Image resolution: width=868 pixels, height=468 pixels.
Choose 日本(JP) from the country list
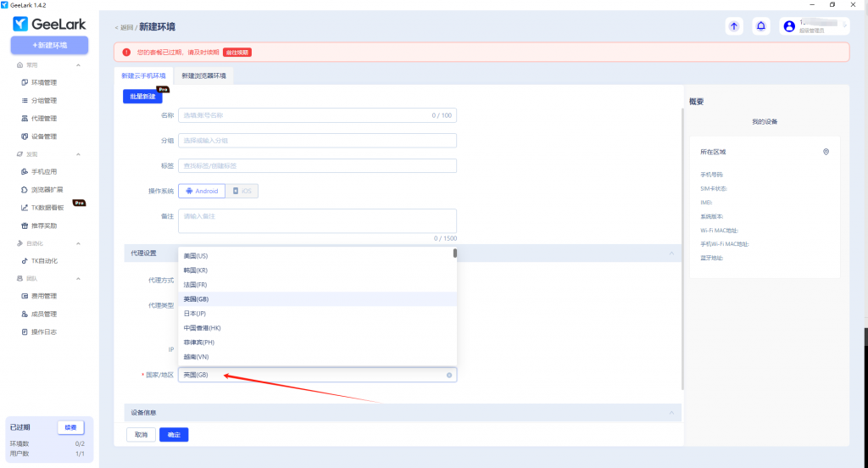pyautogui.click(x=195, y=314)
